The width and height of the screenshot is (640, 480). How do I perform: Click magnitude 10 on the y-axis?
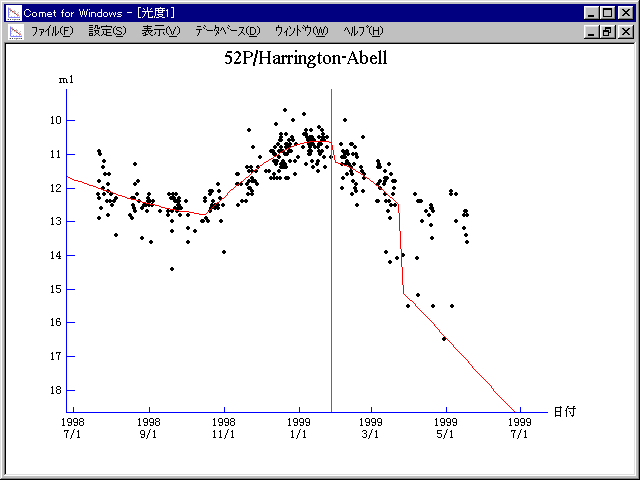(56, 120)
